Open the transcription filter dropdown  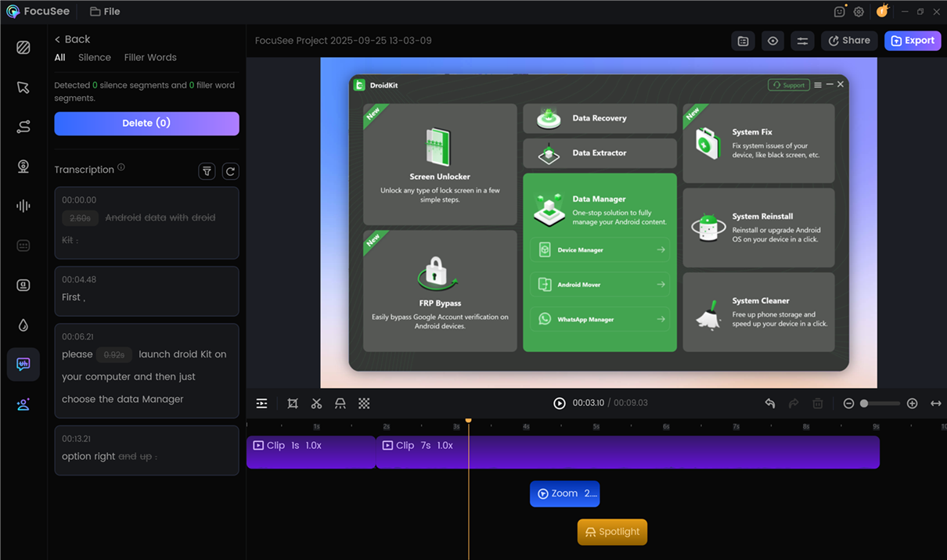(207, 171)
